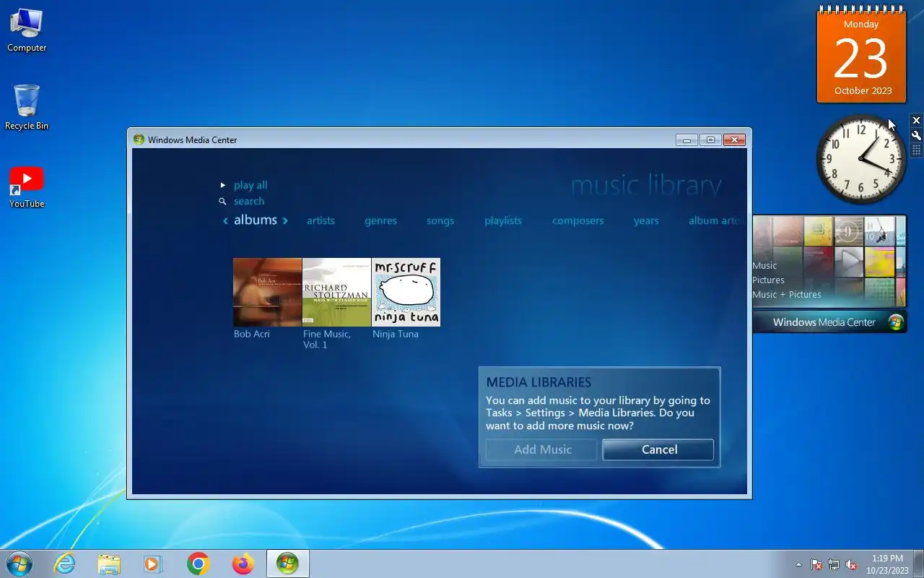The height and width of the screenshot is (578, 924).
Task: Go to next category with right chevron
Action: tap(285, 220)
